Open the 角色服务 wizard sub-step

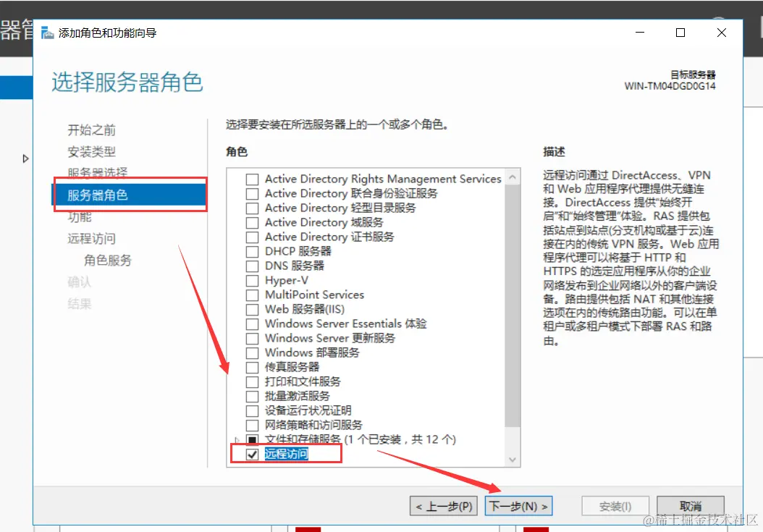pos(108,261)
